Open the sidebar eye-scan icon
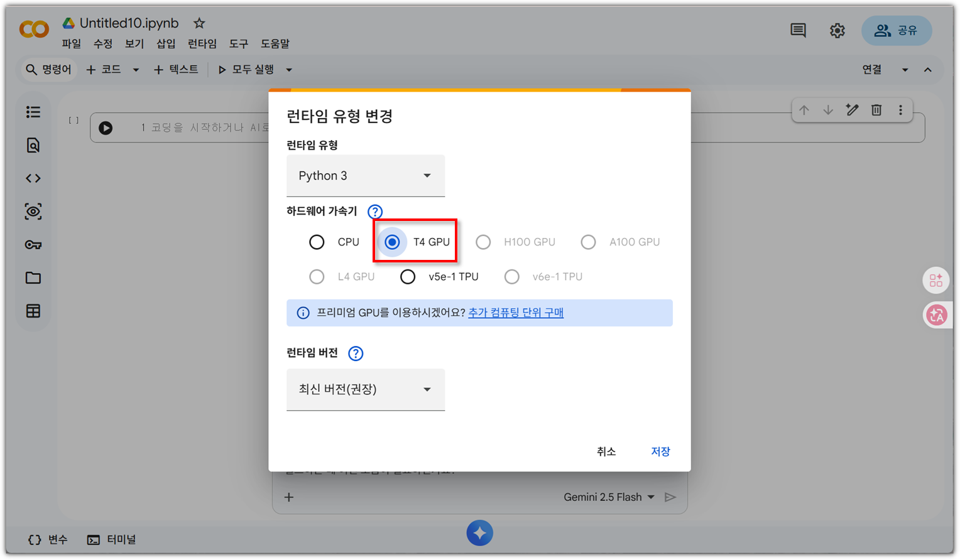Screen dimensions: 960x560 33,212
